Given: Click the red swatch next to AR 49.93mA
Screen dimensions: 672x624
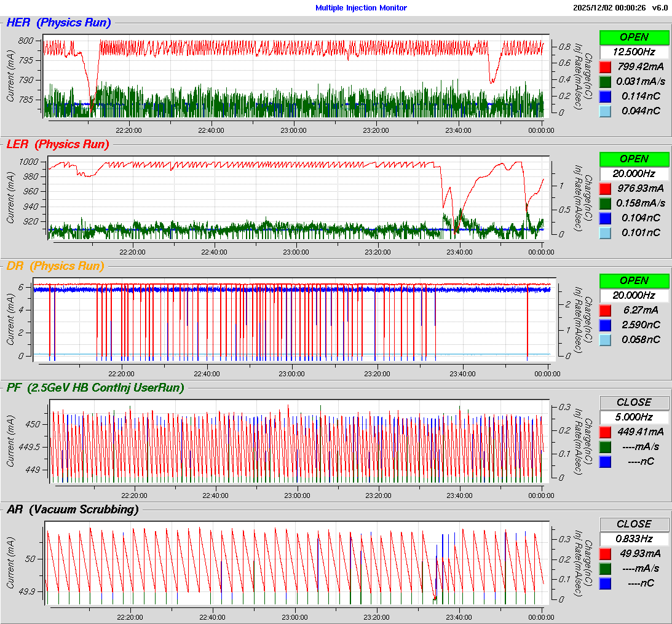Looking at the screenshot, I should pos(605,553).
